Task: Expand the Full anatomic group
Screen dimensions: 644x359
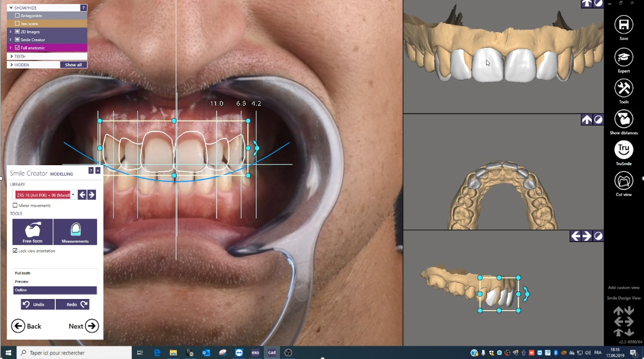Action: [x=11, y=48]
